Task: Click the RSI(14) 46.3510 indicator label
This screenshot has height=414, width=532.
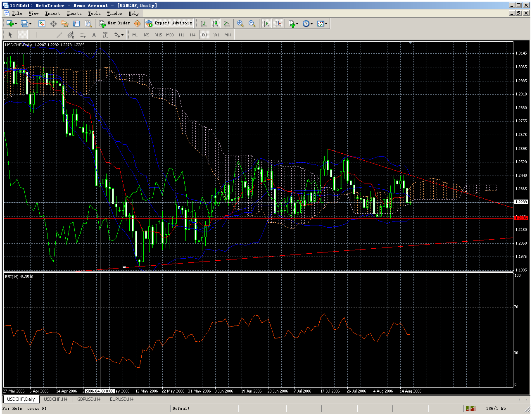Action: pyautogui.click(x=19, y=276)
